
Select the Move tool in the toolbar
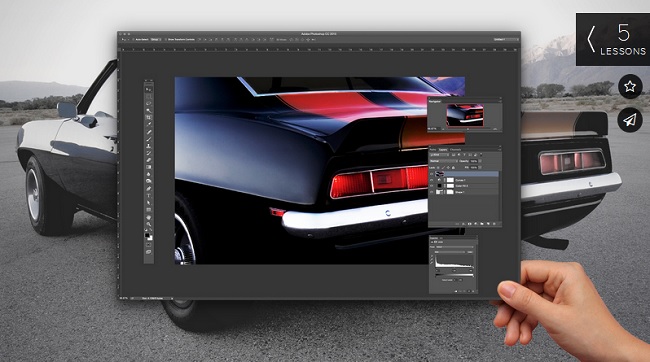pyautogui.click(x=148, y=89)
